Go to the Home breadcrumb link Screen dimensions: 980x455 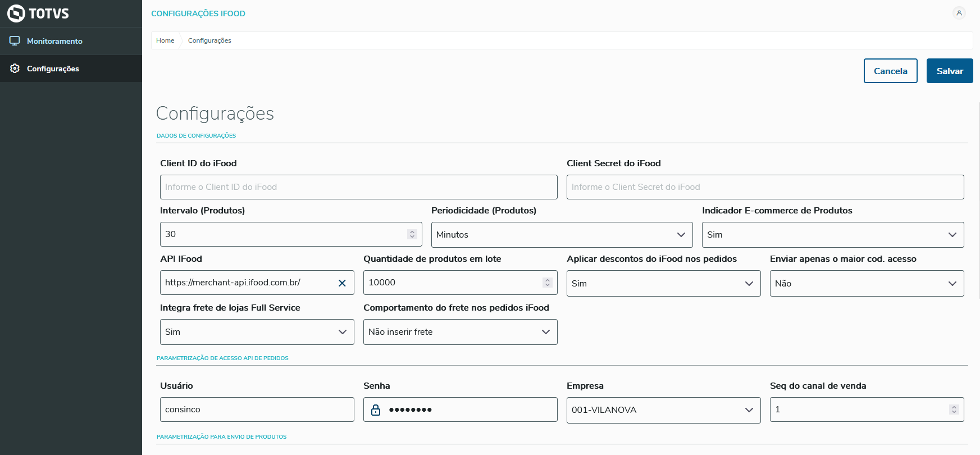click(165, 40)
